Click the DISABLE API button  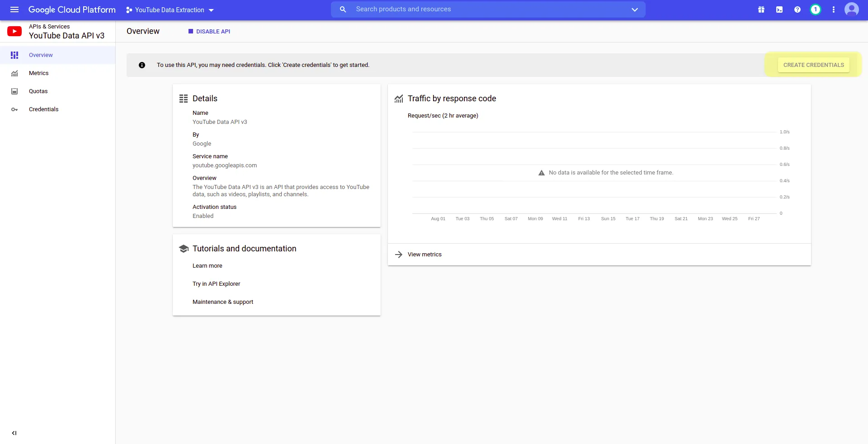click(x=209, y=32)
